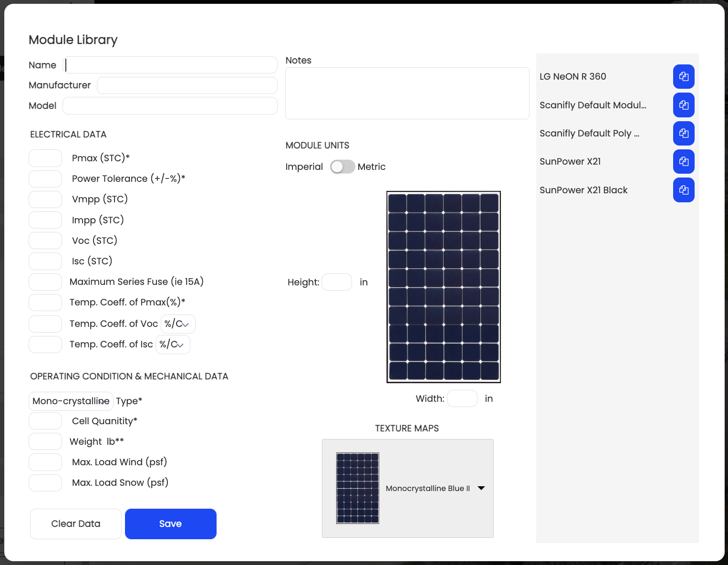The width and height of the screenshot is (728, 565).
Task: Click the large solar panel preview image
Action: [x=443, y=286]
